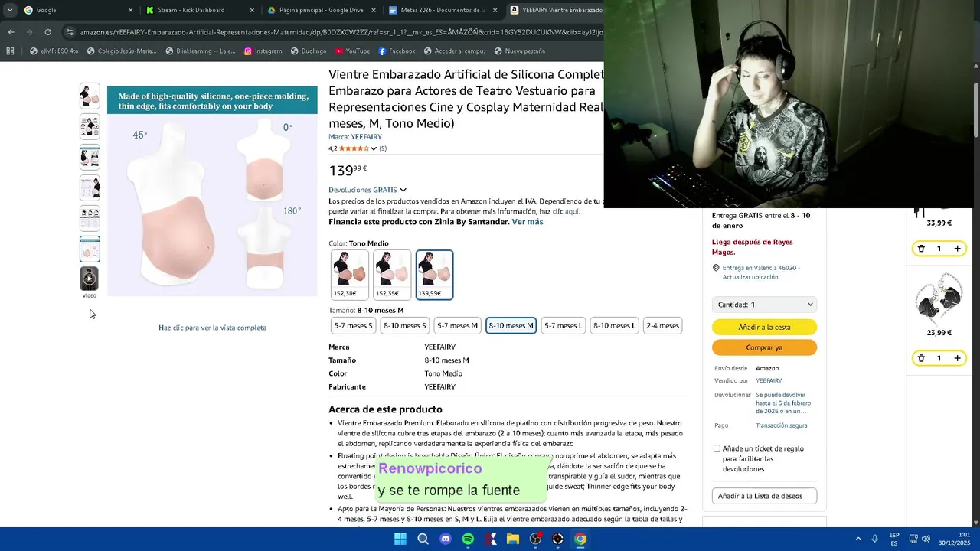
Task: Open Spotify from the taskbar
Action: pyautogui.click(x=468, y=539)
